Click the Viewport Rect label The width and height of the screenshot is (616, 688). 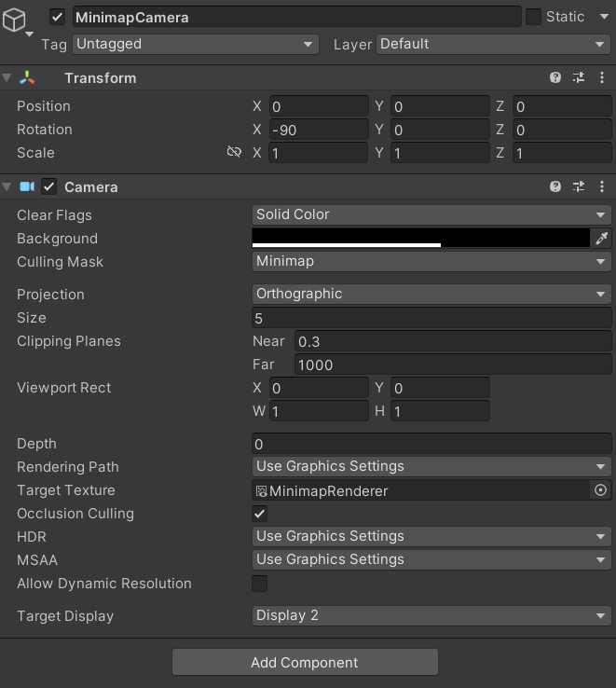click(64, 388)
